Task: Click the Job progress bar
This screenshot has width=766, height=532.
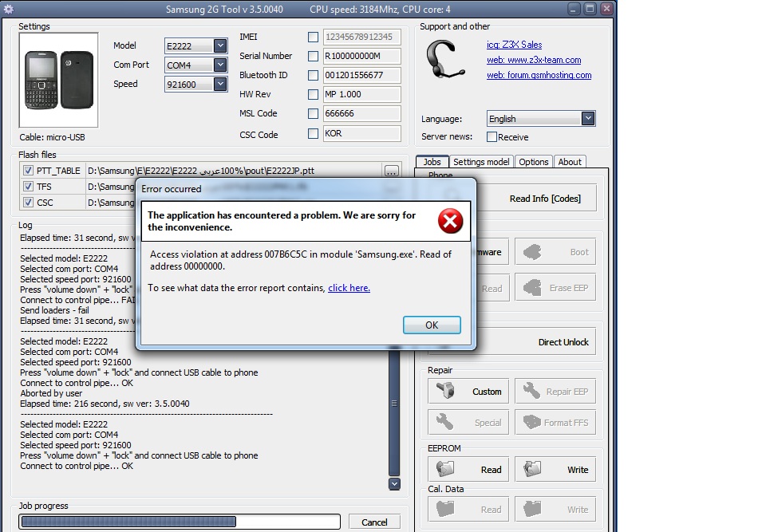Action: click(x=180, y=522)
